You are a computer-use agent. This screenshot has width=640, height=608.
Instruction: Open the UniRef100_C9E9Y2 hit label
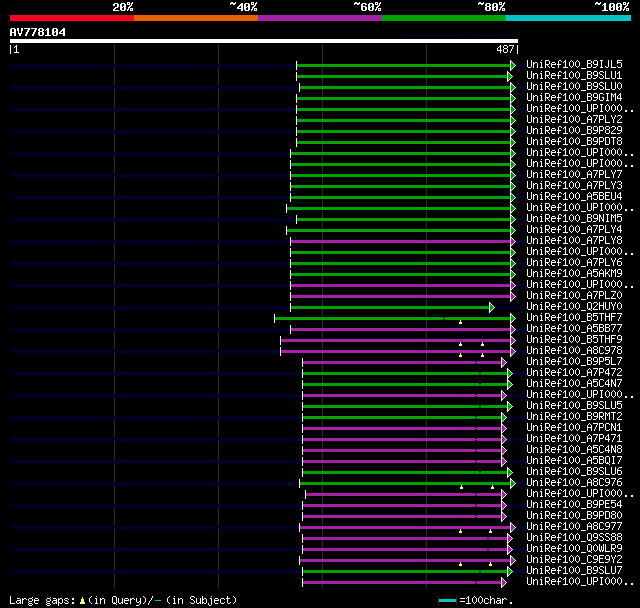574,559
